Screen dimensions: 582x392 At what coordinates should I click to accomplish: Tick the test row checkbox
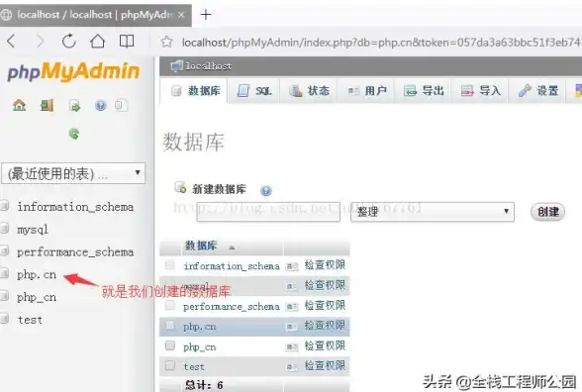pyautogui.click(x=170, y=365)
